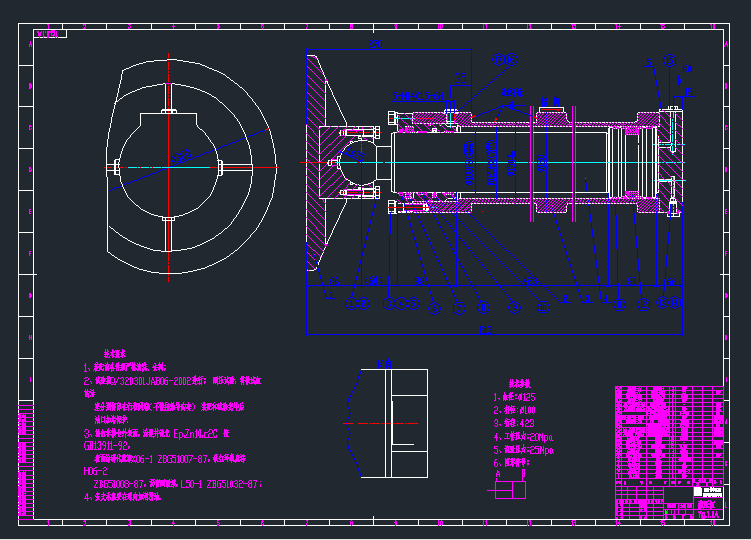751x540 pixels.
Task: Select the 25Mpa test pressure line
Action: point(523,450)
